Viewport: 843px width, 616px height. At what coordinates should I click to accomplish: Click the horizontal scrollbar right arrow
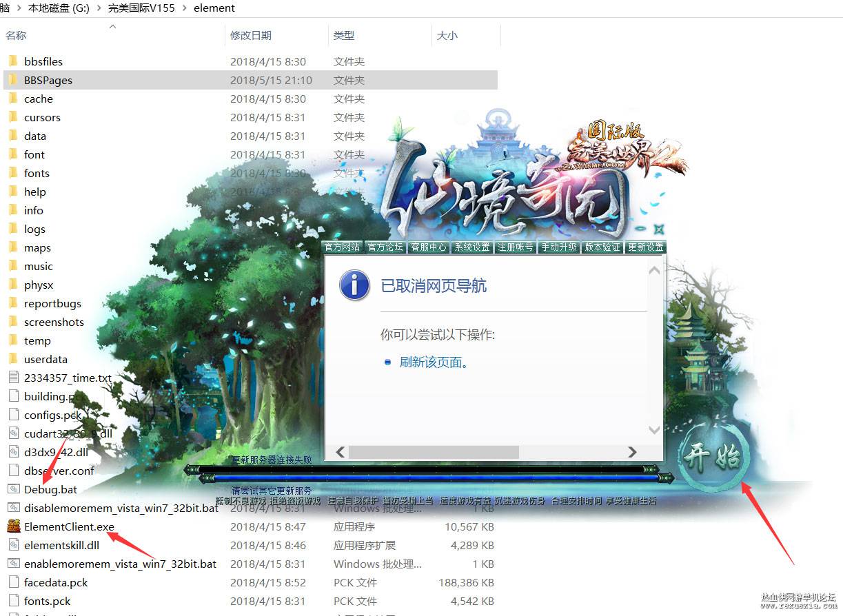pos(632,452)
